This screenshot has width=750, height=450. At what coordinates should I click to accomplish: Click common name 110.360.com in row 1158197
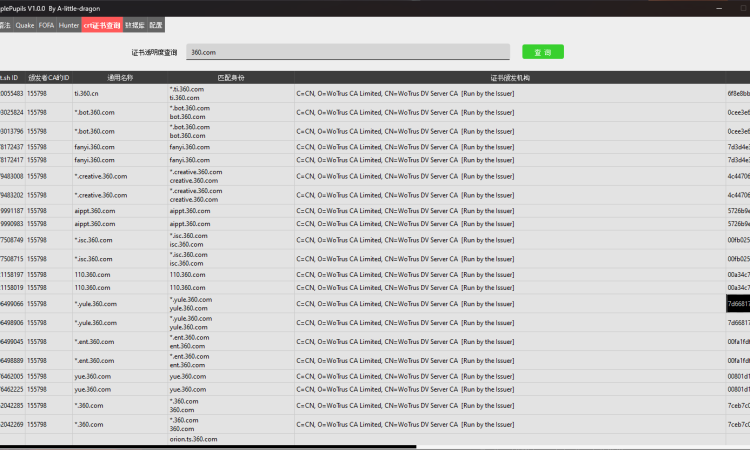120,274
